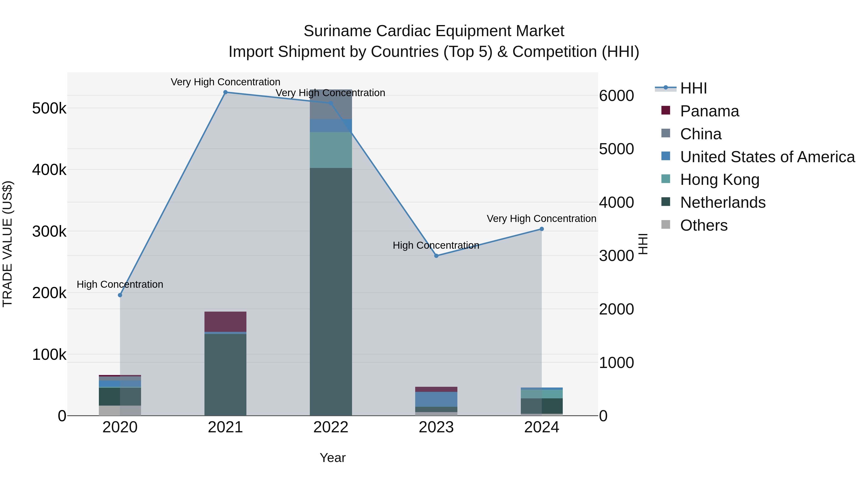
Task: Click the 2023 Panama bar segment
Action: (436, 389)
